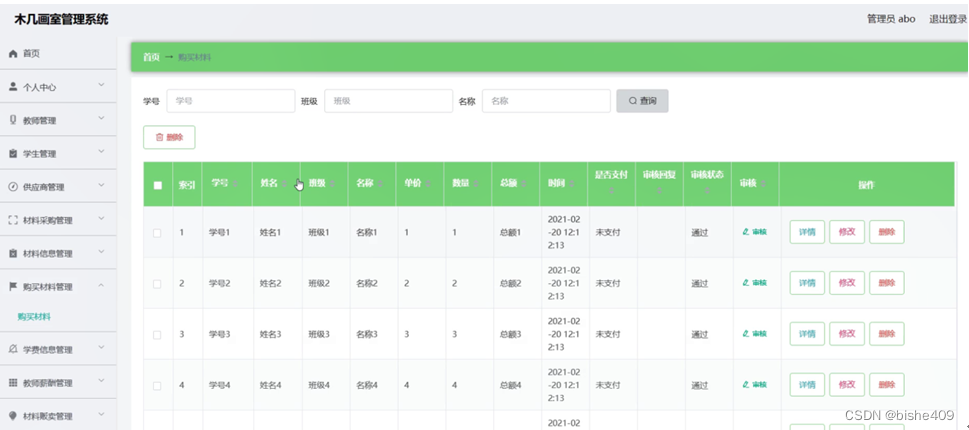Check the checkbox for row 4
The height and width of the screenshot is (430, 969).
pos(158,386)
